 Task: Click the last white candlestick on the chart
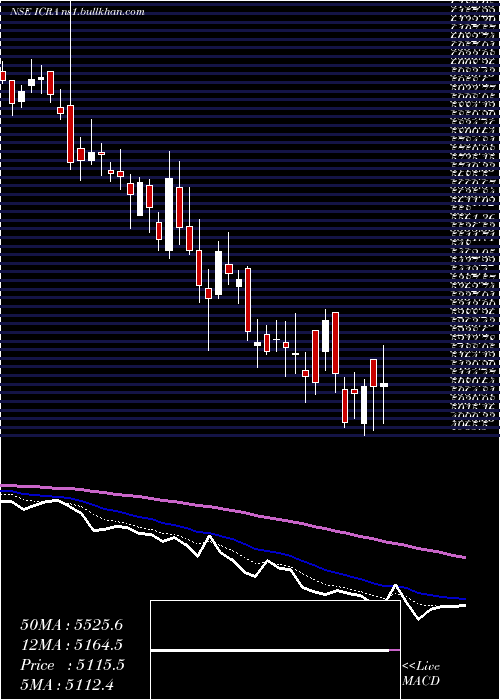tap(384, 384)
